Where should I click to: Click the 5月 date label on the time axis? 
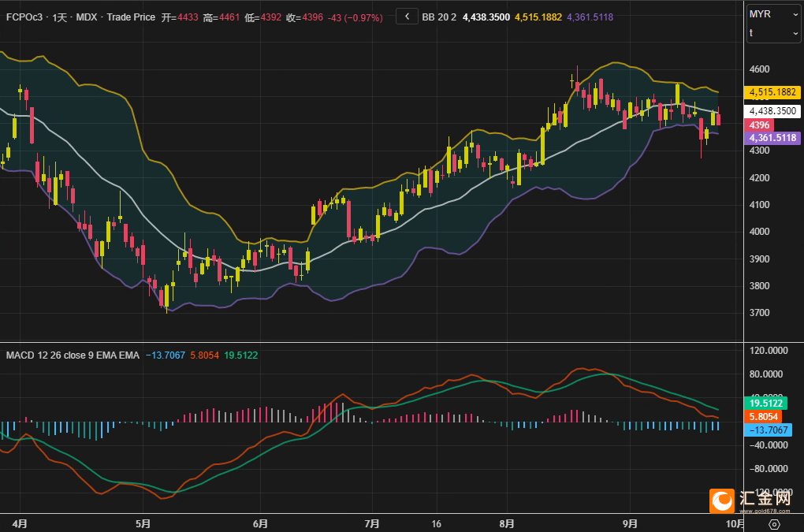pos(143,524)
